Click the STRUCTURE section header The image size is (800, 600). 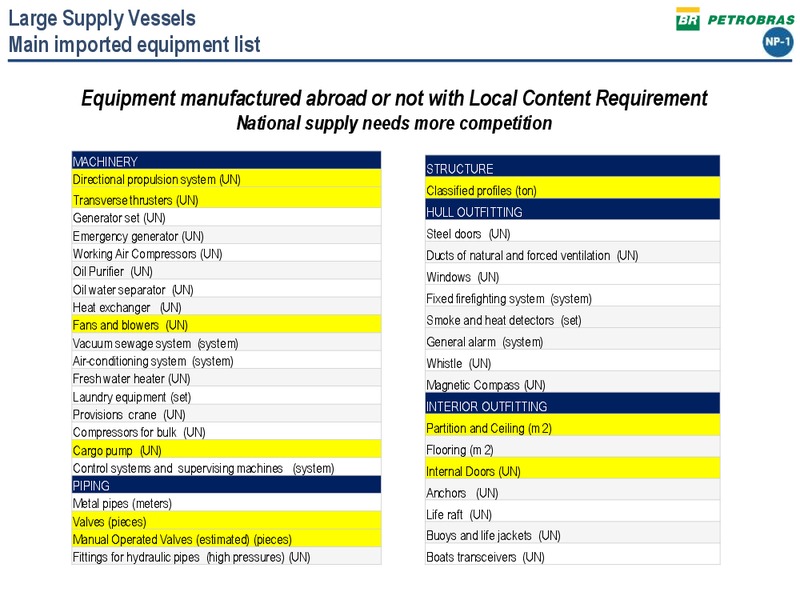click(572, 167)
